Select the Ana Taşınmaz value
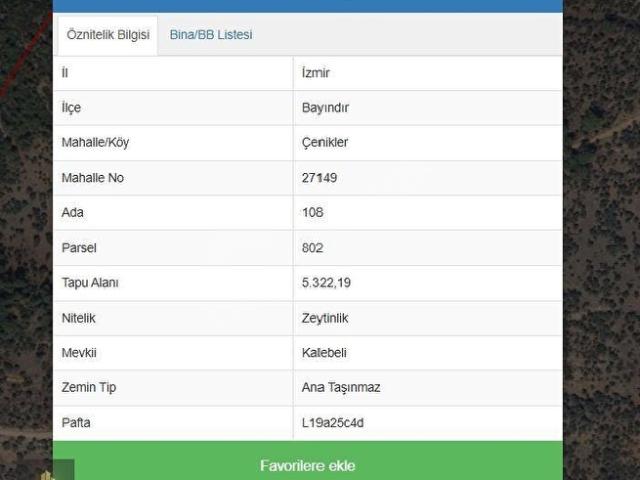 341,388
